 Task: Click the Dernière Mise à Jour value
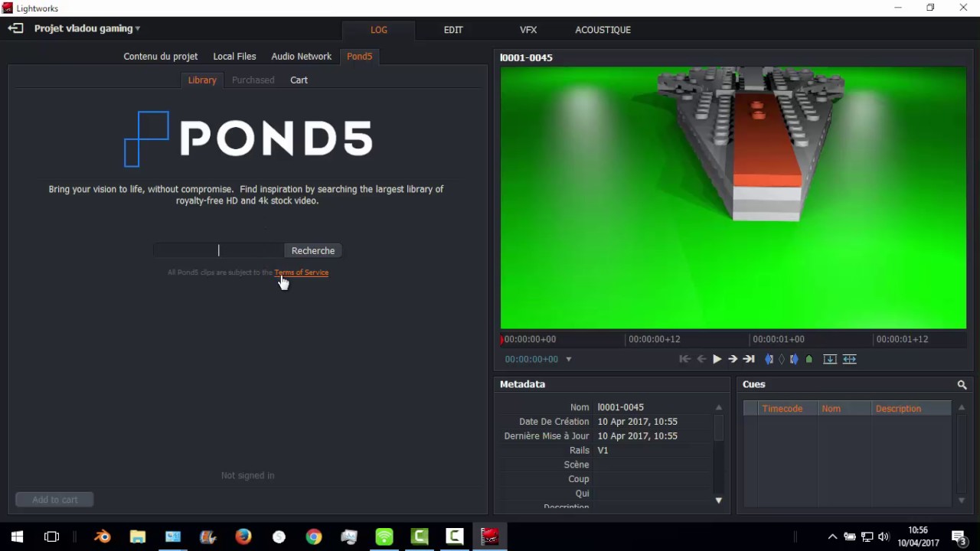coord(638,436)
